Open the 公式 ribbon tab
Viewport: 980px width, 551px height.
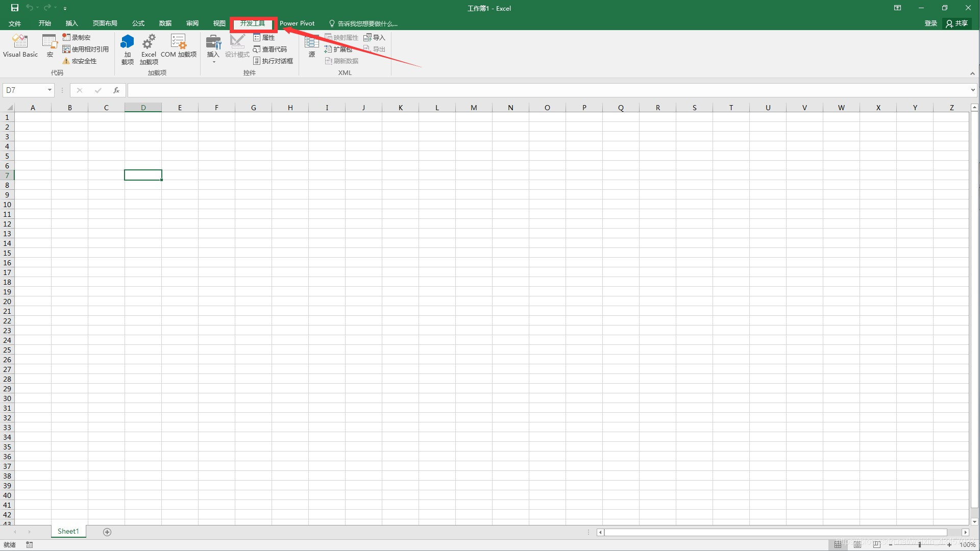coord(138,23)
